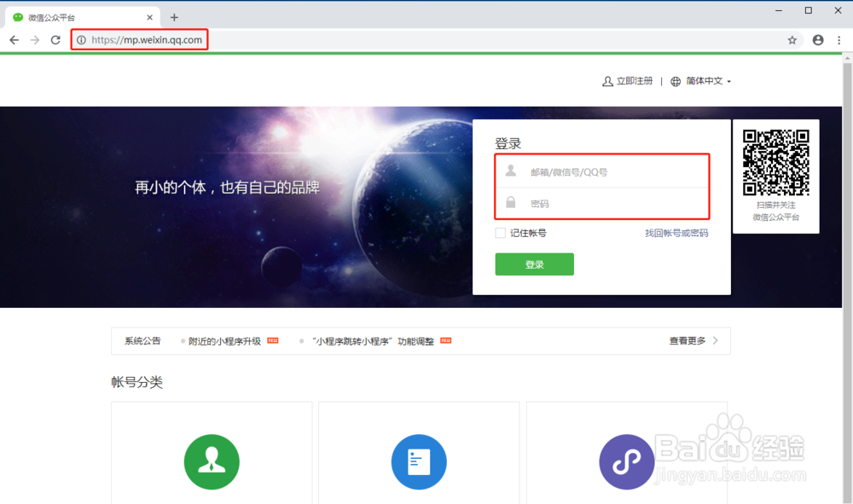Image resolution: width=853 pixels, height=504 pixels.
Task: Click the user icon beside 立即注册
Action: tap(607, 82)
